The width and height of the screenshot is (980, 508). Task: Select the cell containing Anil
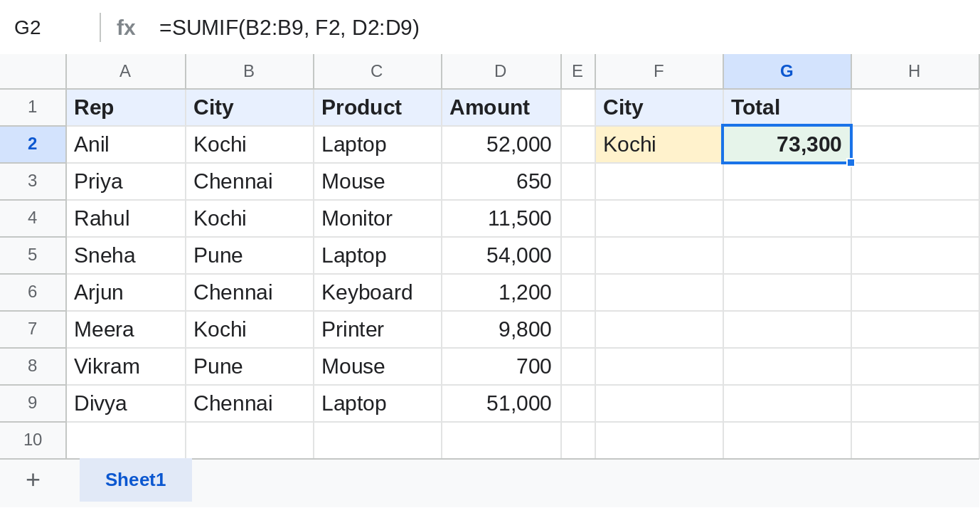(126, 144)
